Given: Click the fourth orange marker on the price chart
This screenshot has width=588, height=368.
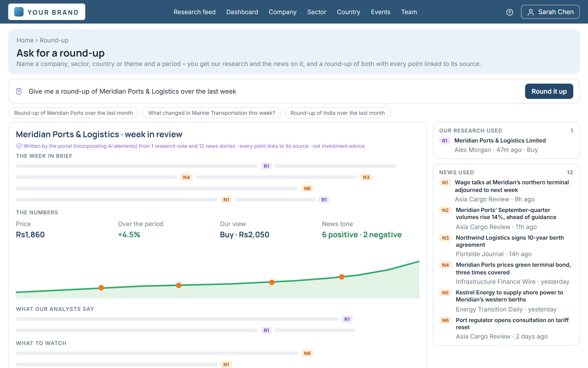Looking at the screenshot, I should [342, 277].
